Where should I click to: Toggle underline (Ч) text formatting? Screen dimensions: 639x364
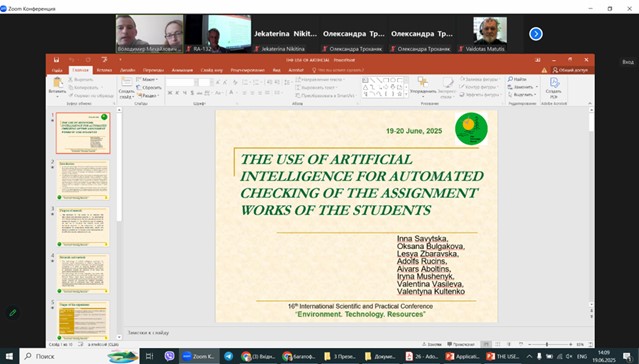[185, 93]
